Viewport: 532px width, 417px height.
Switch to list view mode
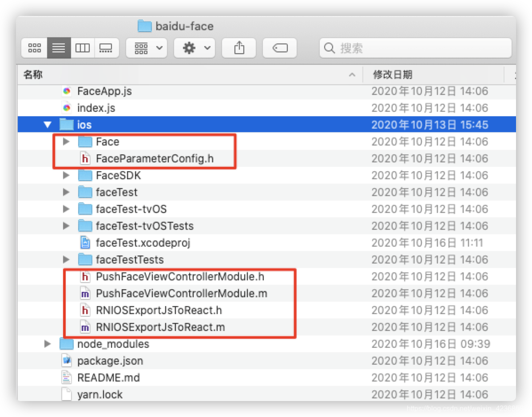coord(59,48)
